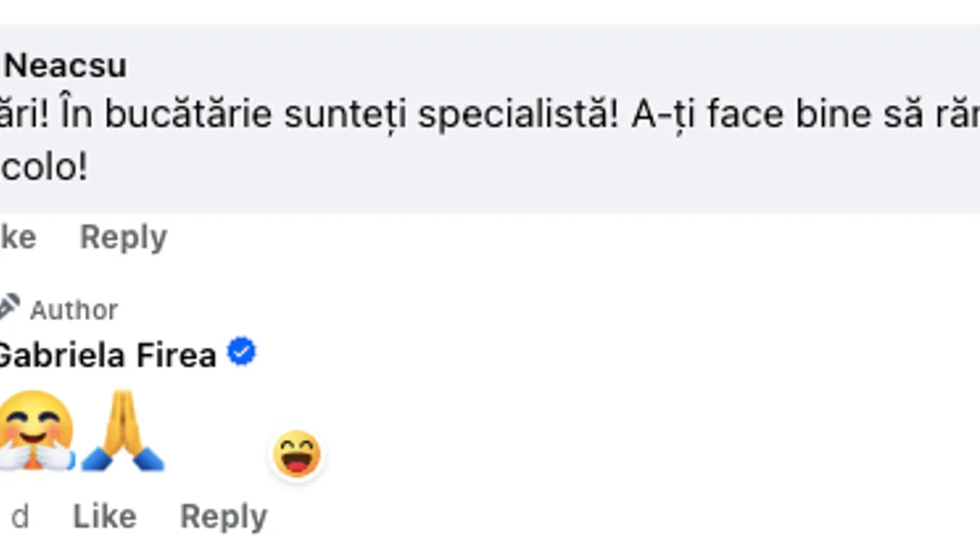Reply to Gabriela Firea's comment
Viewport: 980px width, 551px height.
[223, 516]
